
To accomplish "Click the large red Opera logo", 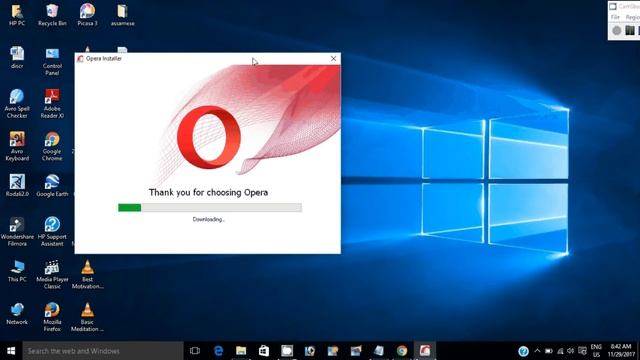I will point(209,137).
